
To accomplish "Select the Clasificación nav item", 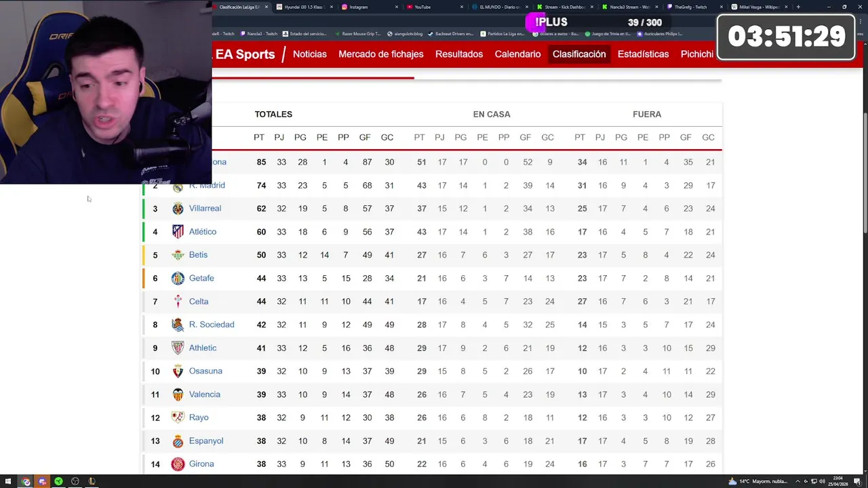I will point(579,54).
